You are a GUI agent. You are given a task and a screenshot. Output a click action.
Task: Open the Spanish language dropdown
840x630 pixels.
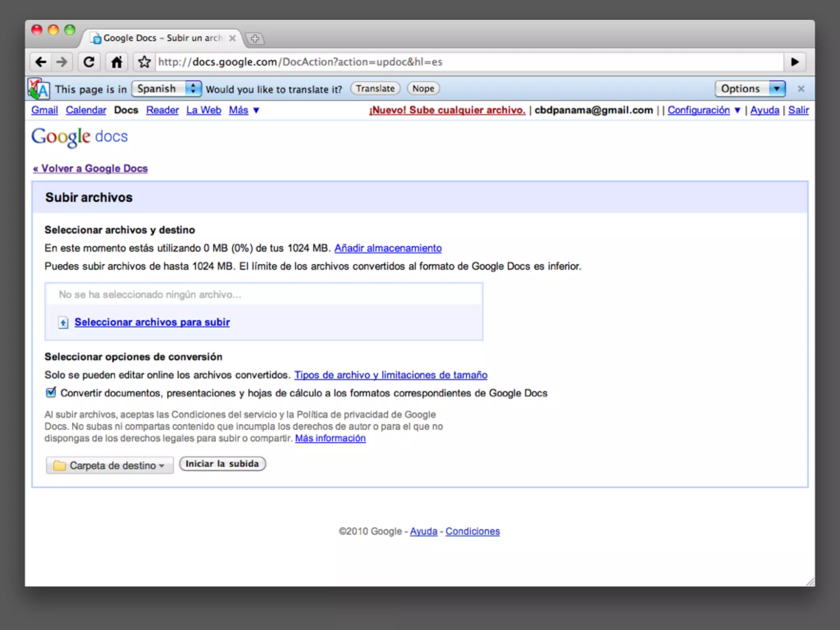point(166,89)
